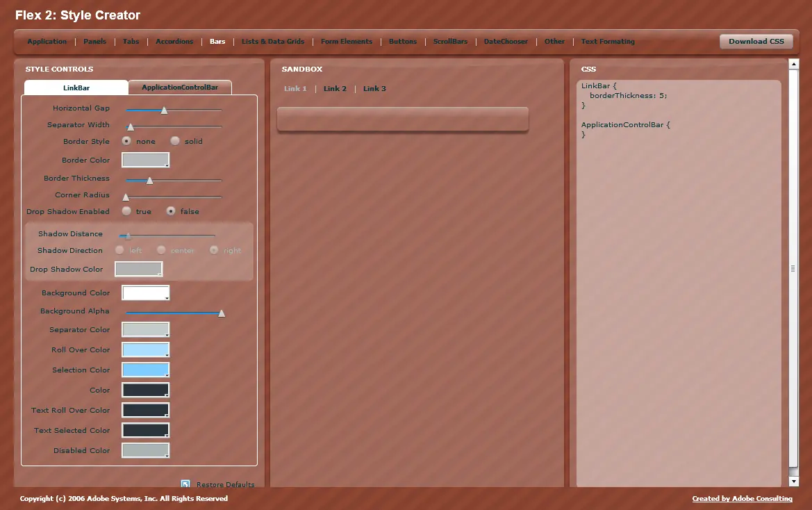The height and width of the screenshot is (510, 812).
Task: Open the Roll Over Color picker
Action: pyautogui.click(x=145, y=349)
